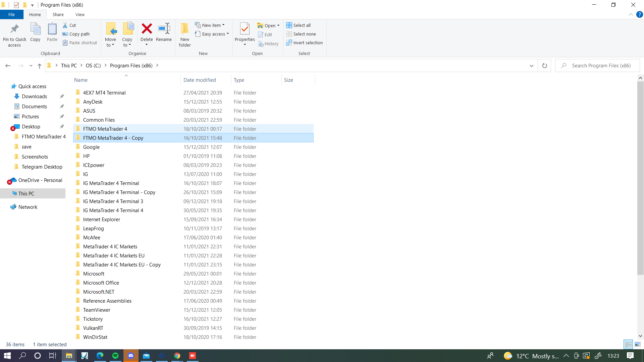Select the AnyDesk folder
Image resolution: width=644 pixels, height=362 pixels.
[193, 102]
